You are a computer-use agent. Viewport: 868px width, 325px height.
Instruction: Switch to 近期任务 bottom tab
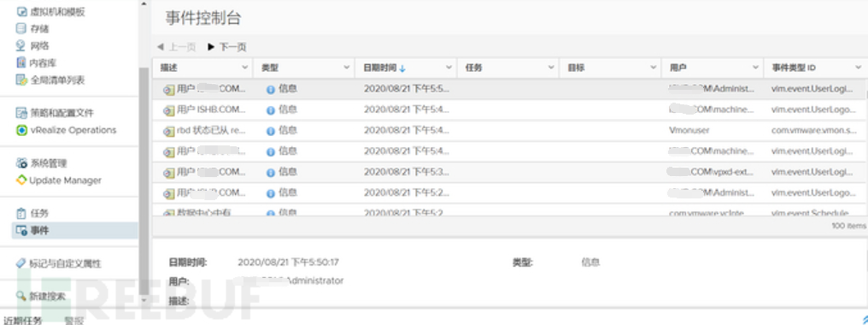(x=23, y=320)
